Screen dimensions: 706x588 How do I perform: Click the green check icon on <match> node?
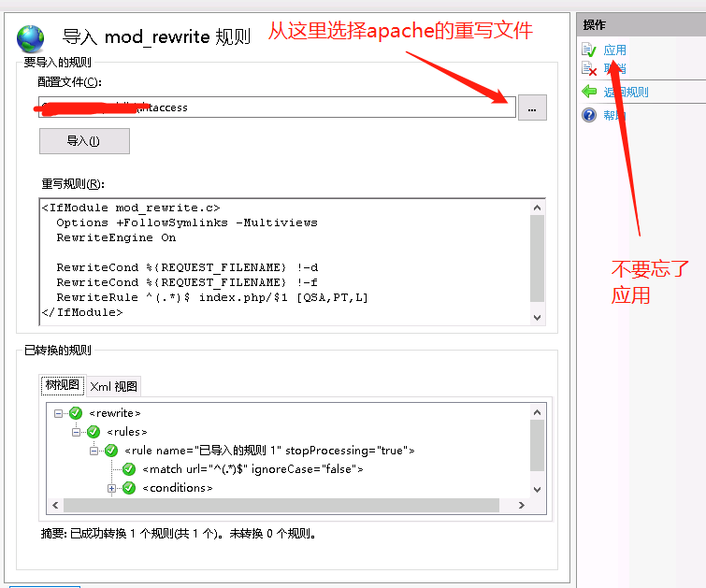[x=128, y=469]
